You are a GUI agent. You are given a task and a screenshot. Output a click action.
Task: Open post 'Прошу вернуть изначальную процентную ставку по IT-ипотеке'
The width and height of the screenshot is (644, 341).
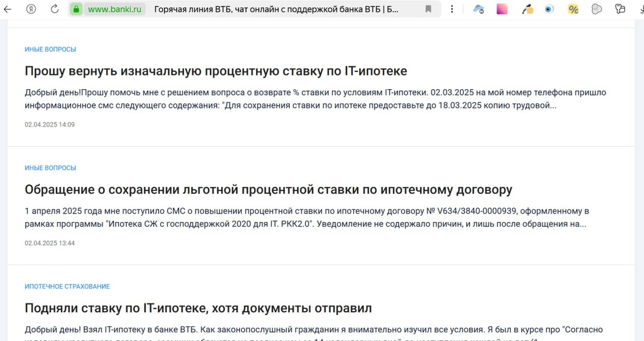(x=216, y=71)
